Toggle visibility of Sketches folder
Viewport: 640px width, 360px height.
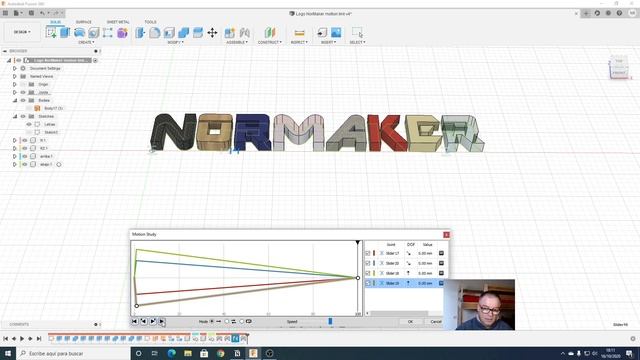point(23,116)
